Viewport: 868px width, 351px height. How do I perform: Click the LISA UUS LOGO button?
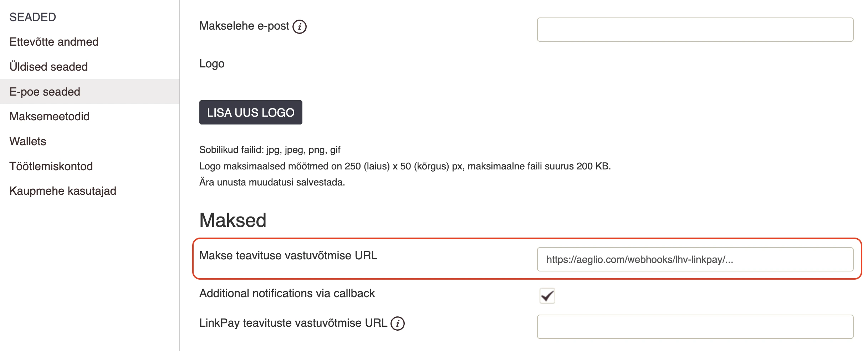point(251,112)
